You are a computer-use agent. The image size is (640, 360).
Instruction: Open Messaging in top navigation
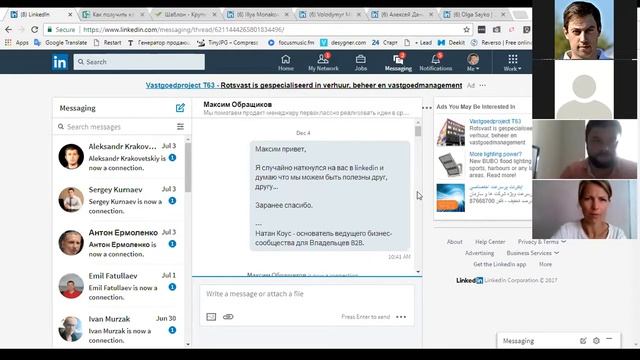click(x=398, y=63)
